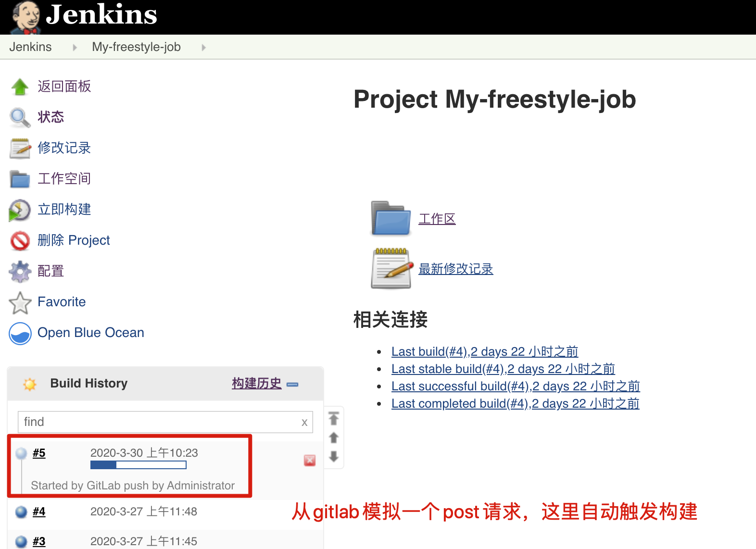The image size is (756, 549).
Task: Click the green up-arrow 返回面板 icon
Action: [x=20, y=87]
